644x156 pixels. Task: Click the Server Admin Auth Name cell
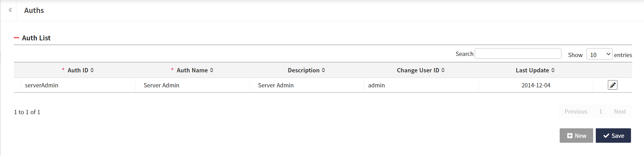tap(161, 85)
